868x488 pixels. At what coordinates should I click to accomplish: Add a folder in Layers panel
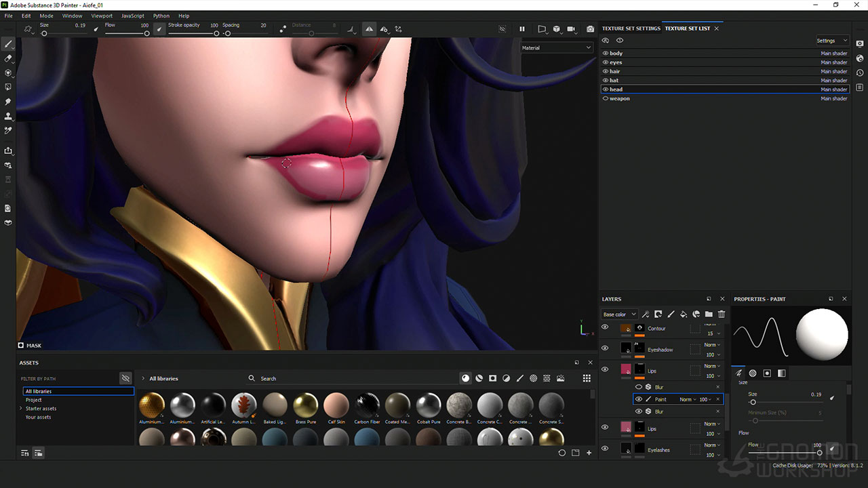[709, 314]
